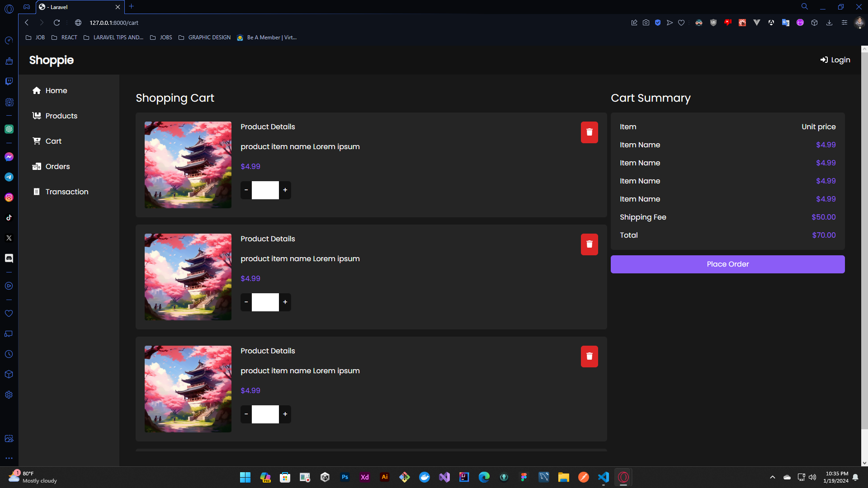Image resolution: width=868 pixels, height=488 pixels.
Task: Increase quantity of first cart item
Action: [285, 190]
